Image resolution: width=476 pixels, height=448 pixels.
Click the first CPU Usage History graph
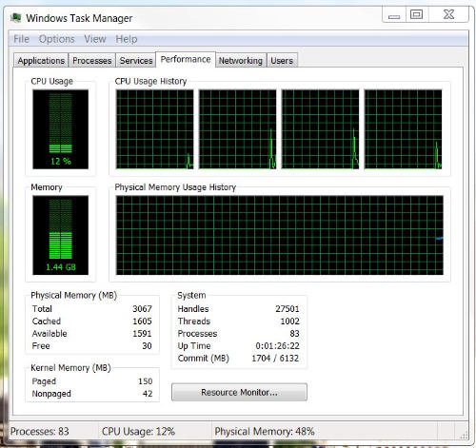[x=155, y=129]
